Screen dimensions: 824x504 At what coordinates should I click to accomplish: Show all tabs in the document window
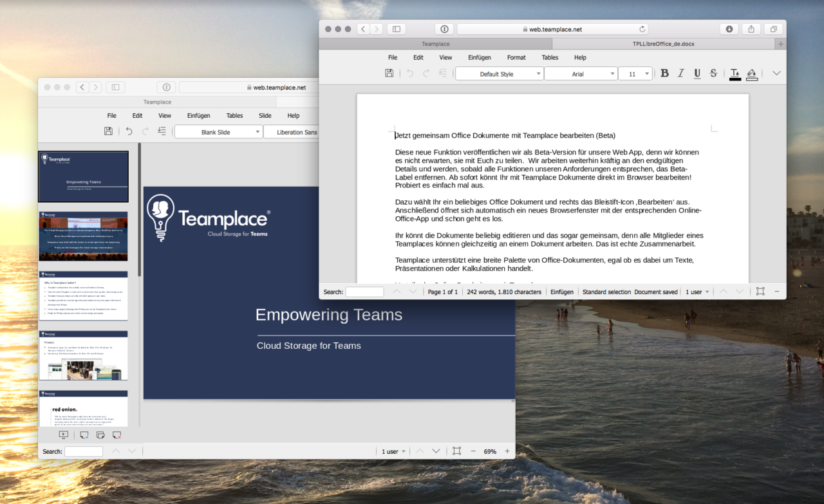[x=773, y=29]
